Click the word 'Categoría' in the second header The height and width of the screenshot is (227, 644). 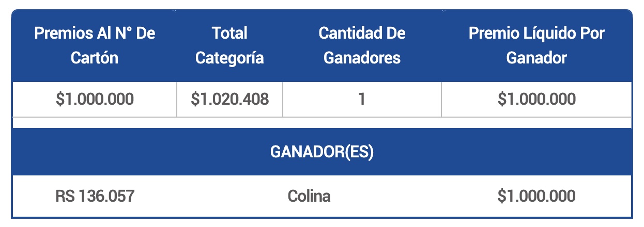229,58
